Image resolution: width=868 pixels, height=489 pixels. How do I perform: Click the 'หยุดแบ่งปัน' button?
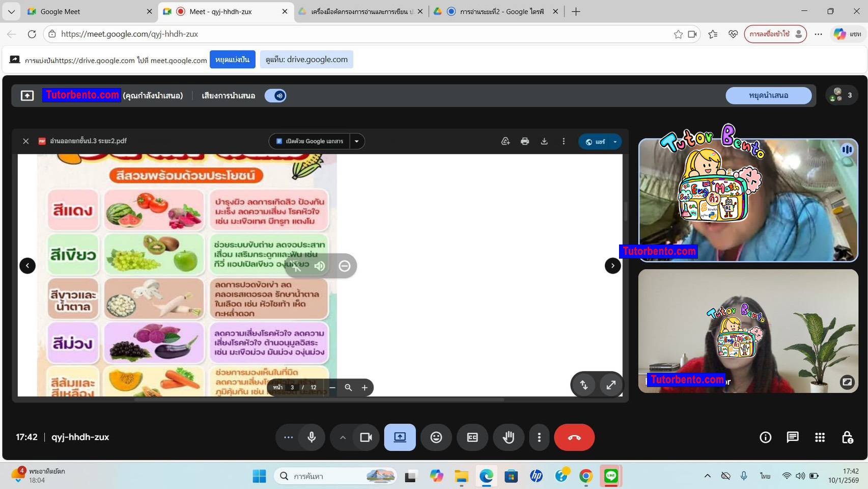click(x=232, y=59)
